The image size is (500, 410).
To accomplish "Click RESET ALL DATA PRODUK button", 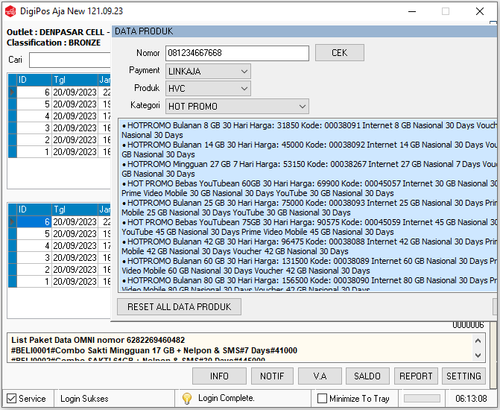I will click(179, 307).
